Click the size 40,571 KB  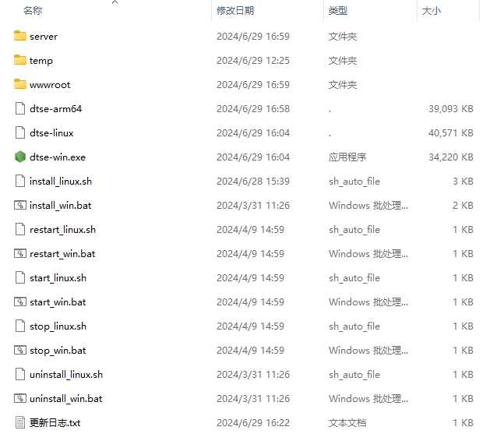(x=451, y=133)
